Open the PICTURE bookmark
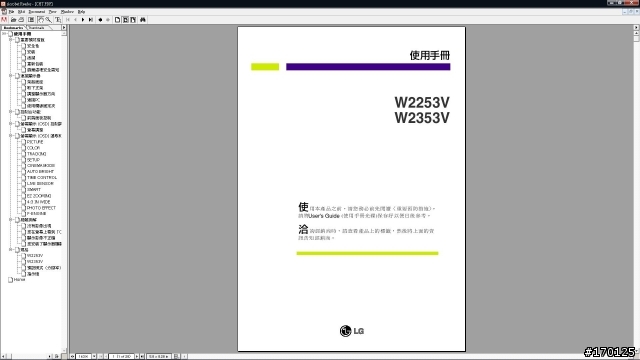The image size is (640, 360). (35, 142)
